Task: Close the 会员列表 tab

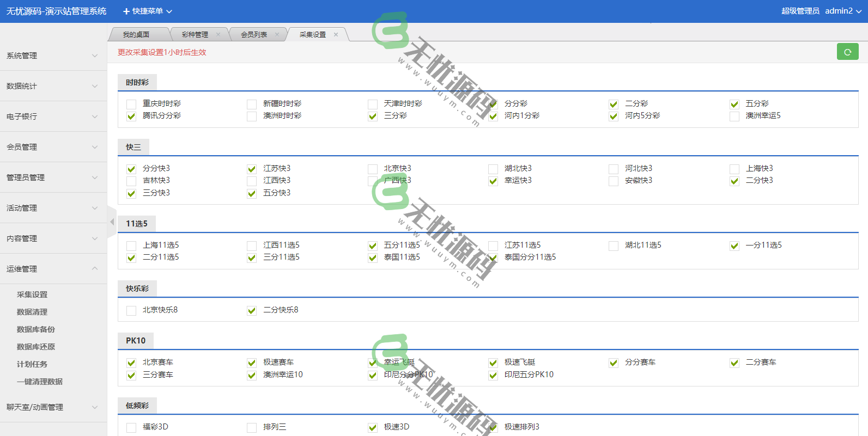Action: 277,34
